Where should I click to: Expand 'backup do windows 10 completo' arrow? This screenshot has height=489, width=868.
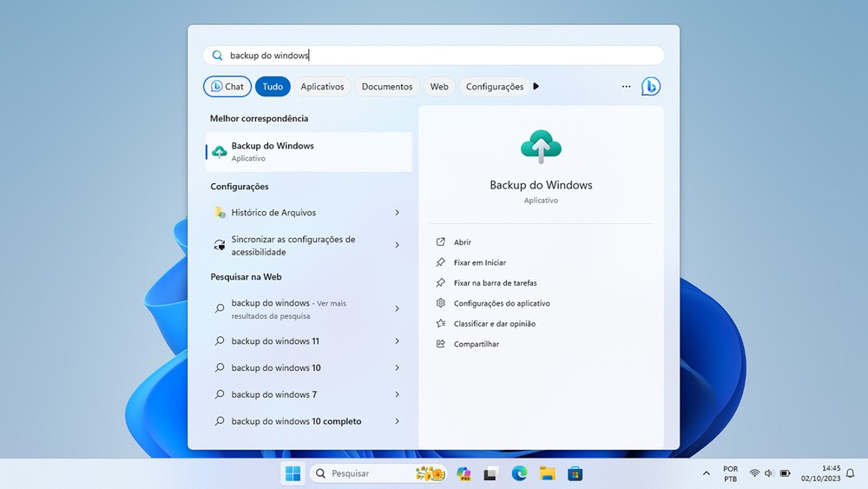[x=397, y=421]
